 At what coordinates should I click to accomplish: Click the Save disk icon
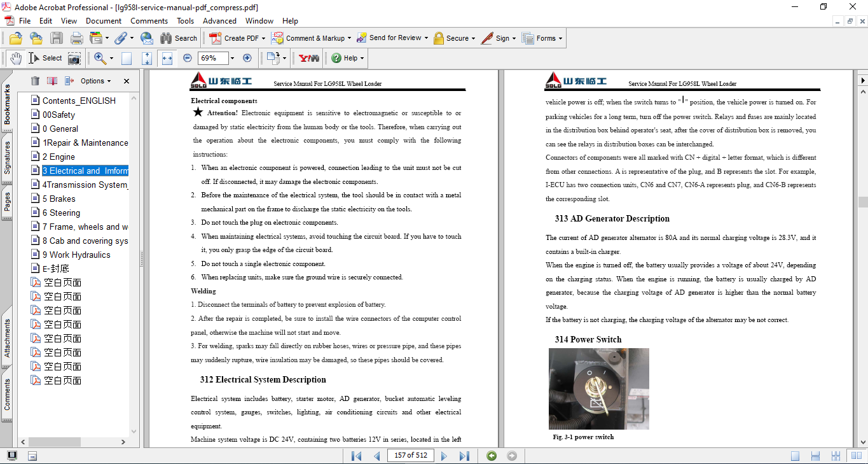pos(57,38)
